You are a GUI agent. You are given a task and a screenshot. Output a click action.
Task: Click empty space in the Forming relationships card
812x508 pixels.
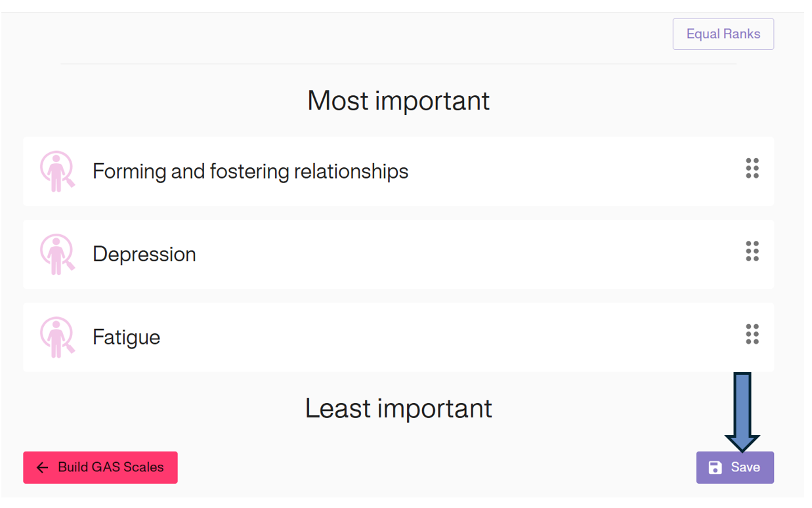pos(558,171)
